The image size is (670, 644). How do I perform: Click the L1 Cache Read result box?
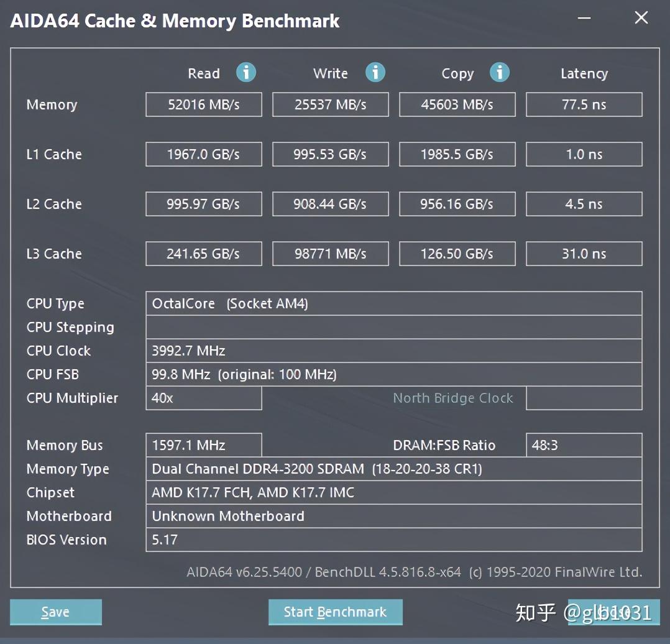pyautogui.click(x=203, y=154)
